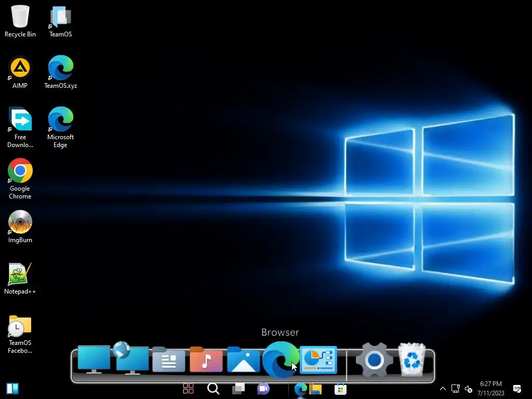Select the TeamOS desktop shortcut
The height and width of the screenshot is (399, 532).
60,20
